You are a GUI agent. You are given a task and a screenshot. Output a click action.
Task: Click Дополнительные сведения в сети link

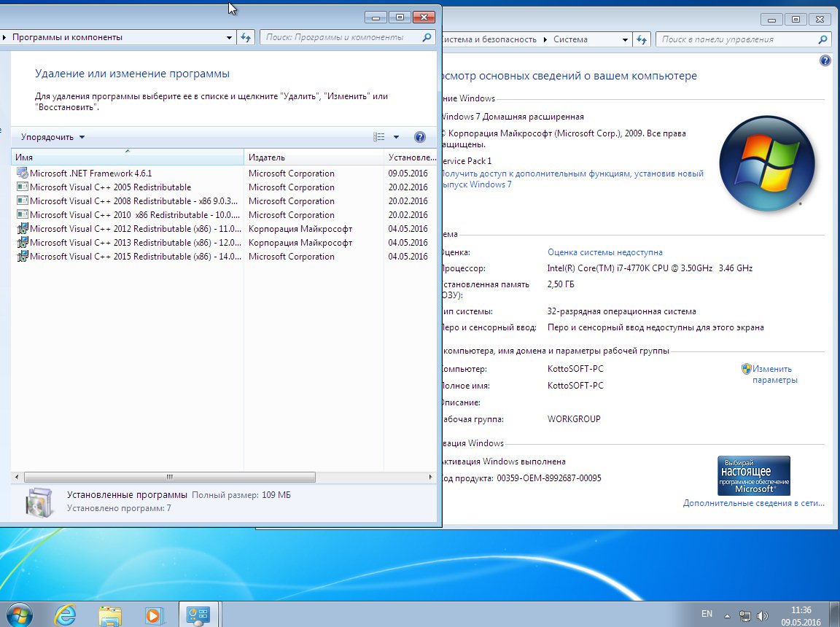coord(753,503)
